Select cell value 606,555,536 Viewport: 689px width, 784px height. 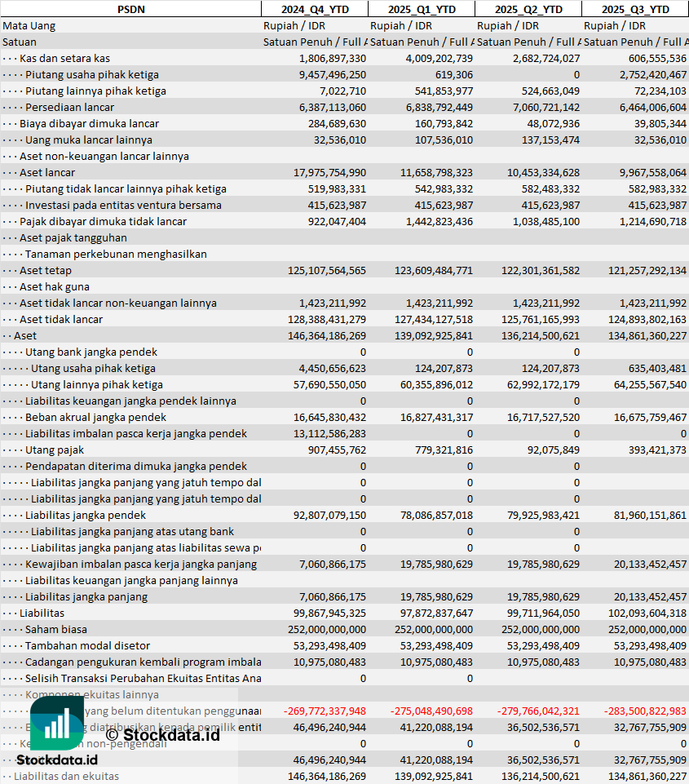(657, 59)
